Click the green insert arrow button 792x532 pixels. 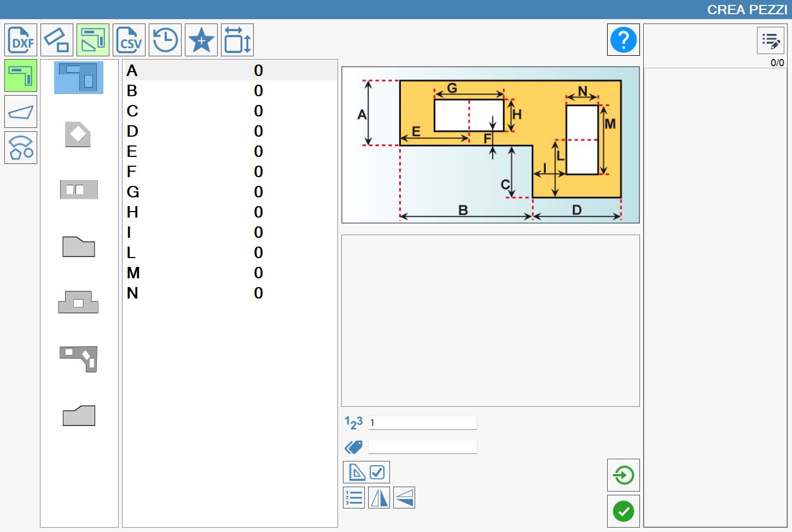[624, 475]
